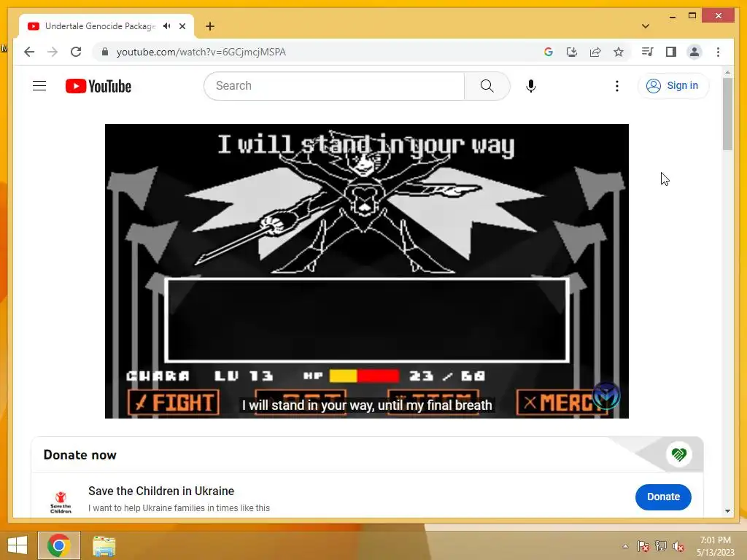747x560 pixels.
Task: Click the YouTube search magnifier button
Action: pos(487,86)
